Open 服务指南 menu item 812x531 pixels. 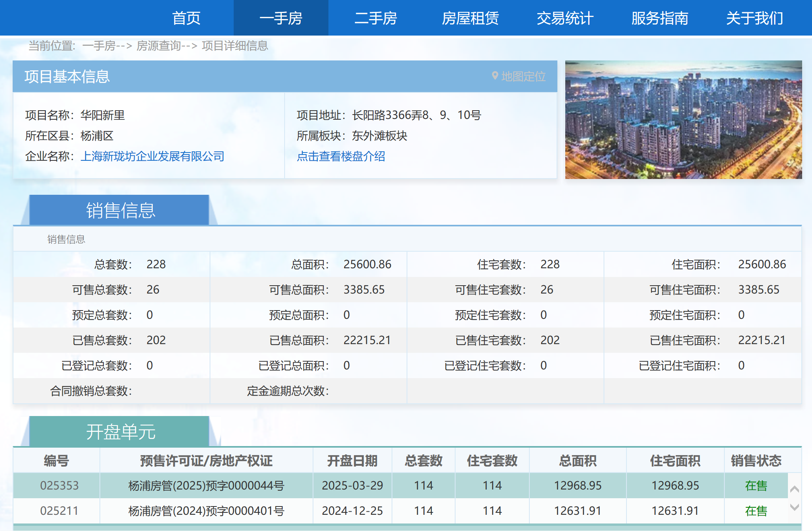point(660,18)
